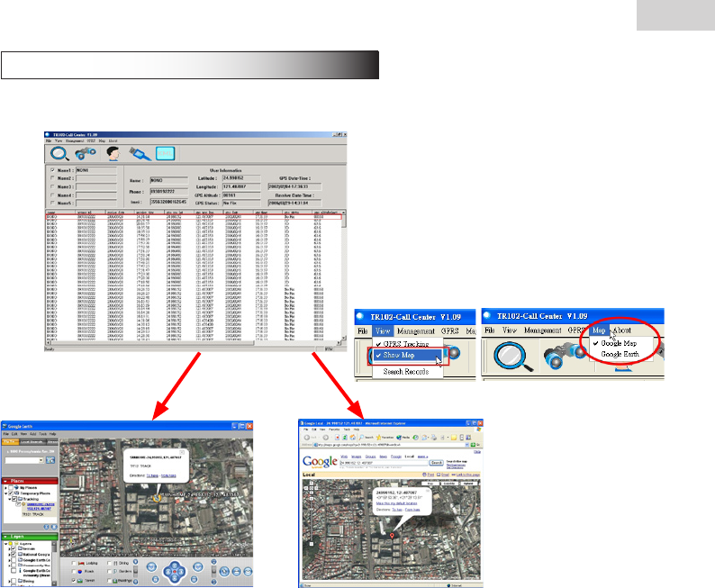Open About menu in Map-menu screenshot

click(x=622, y=330)
